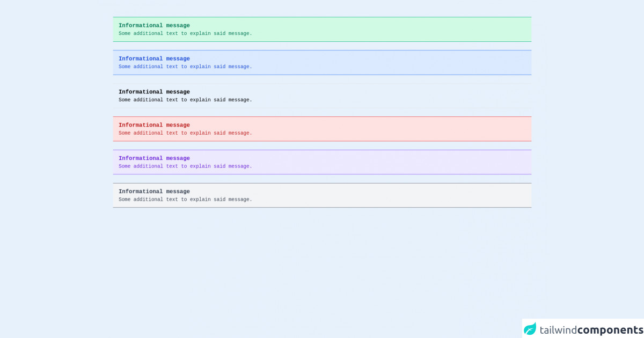The height and width of the screenshot is (338, 644).
Task: Select the black alert's additional text line
Action: (x=185, y=100)
